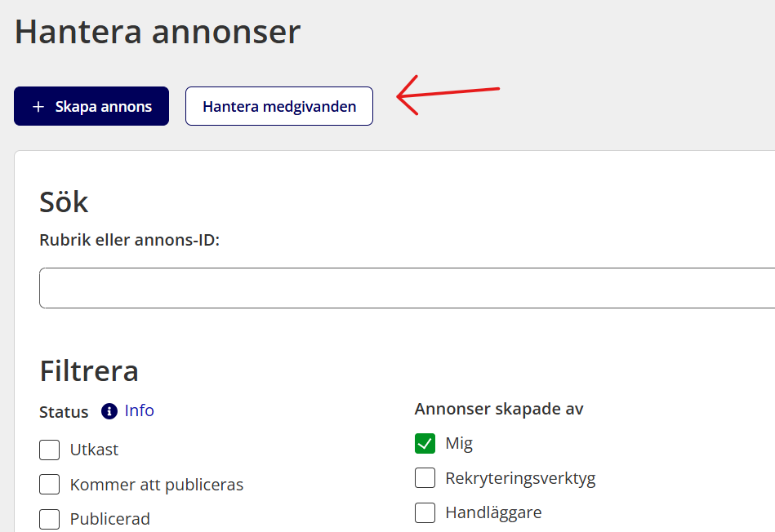
Task: Select the Handläggare checkbox
Action: tap(425, 512)
